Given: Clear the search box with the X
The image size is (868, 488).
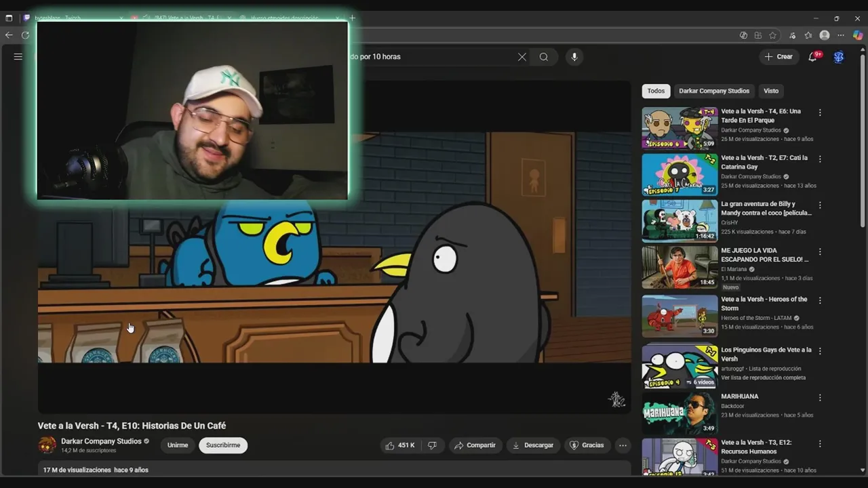Looking at the screenshot, I should tap(521, 57).
